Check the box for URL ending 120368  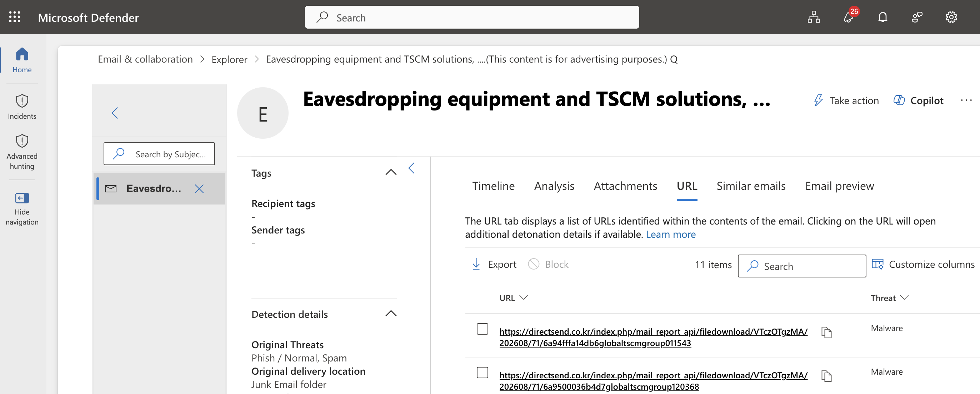pyautogui.click(x=482, y=373)
